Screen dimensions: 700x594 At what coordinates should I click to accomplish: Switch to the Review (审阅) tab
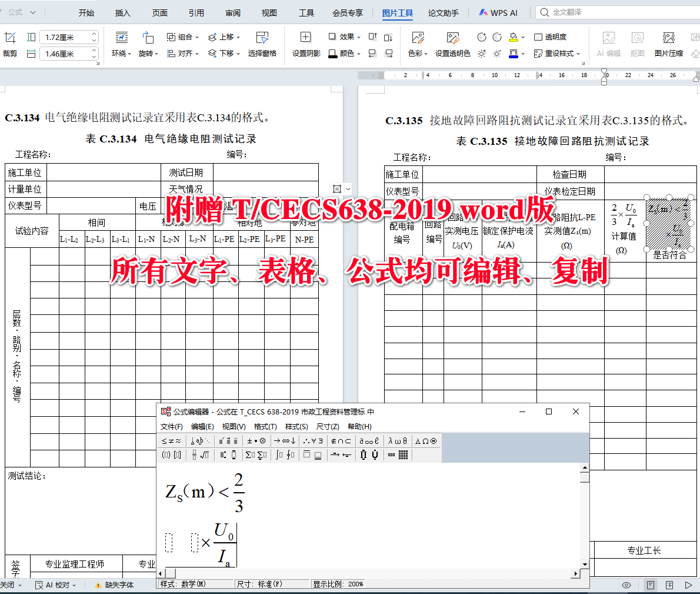click(232, 13)
